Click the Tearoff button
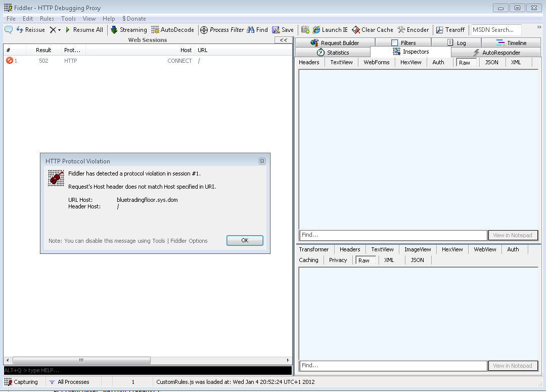This screenshot has width=546, height=392. (x=450, y=30)
